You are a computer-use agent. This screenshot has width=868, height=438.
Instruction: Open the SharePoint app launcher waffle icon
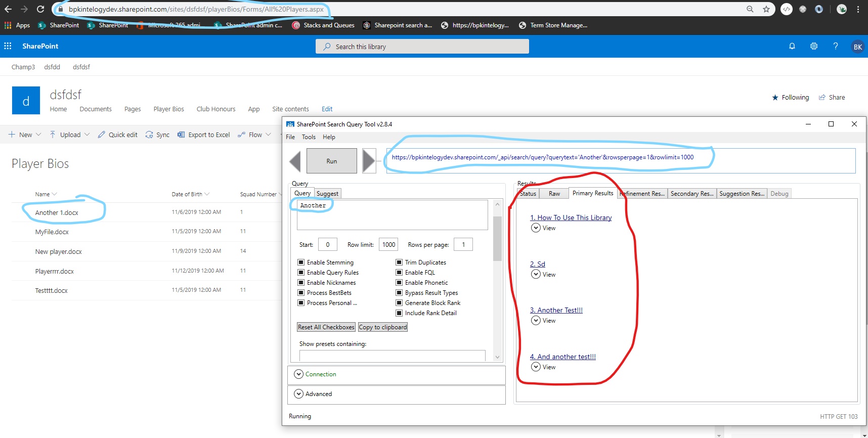click(x=8, y=46)
